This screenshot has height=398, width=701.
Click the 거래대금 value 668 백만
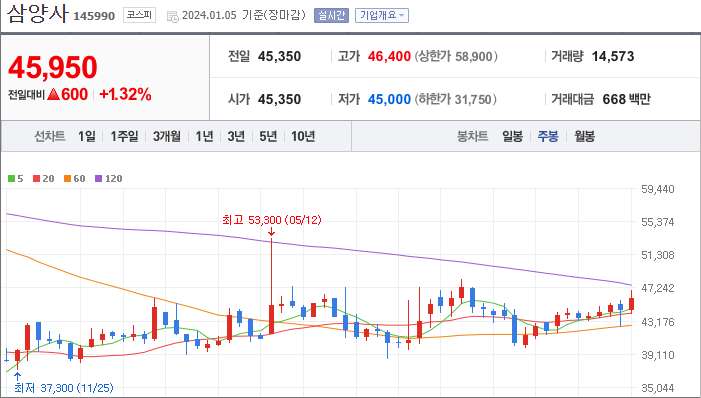coord(626,99)
